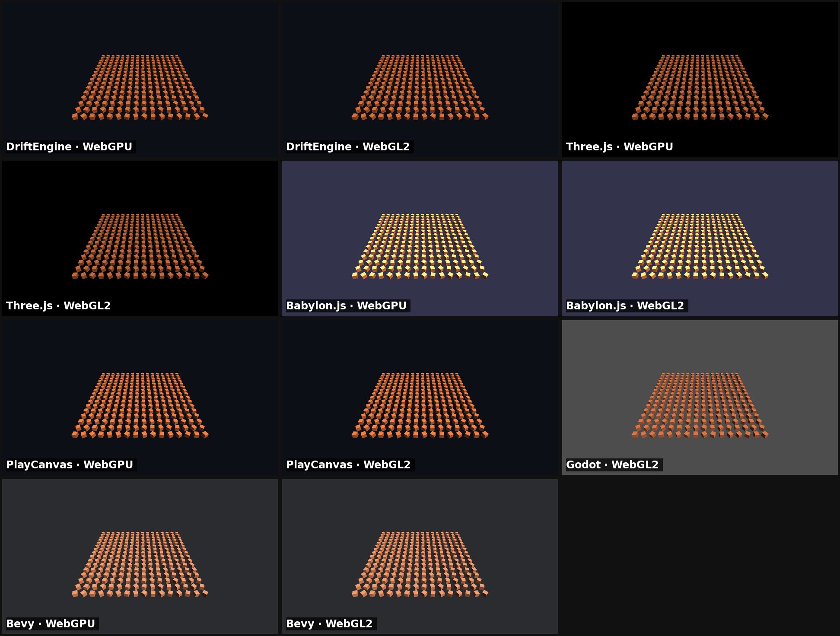Open the Bevy WebGL2 render thumbnail
840x636 pixels.
[420, 556]
